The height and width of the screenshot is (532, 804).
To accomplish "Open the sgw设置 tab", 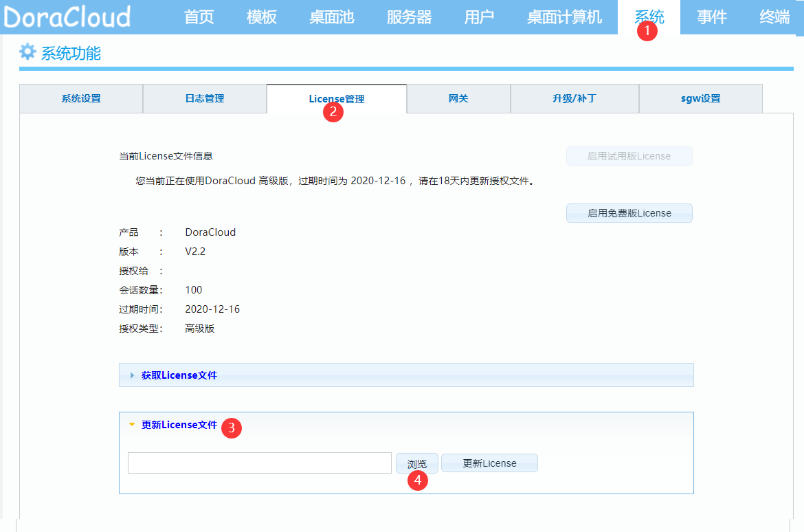I will click(x=700, y=98).
